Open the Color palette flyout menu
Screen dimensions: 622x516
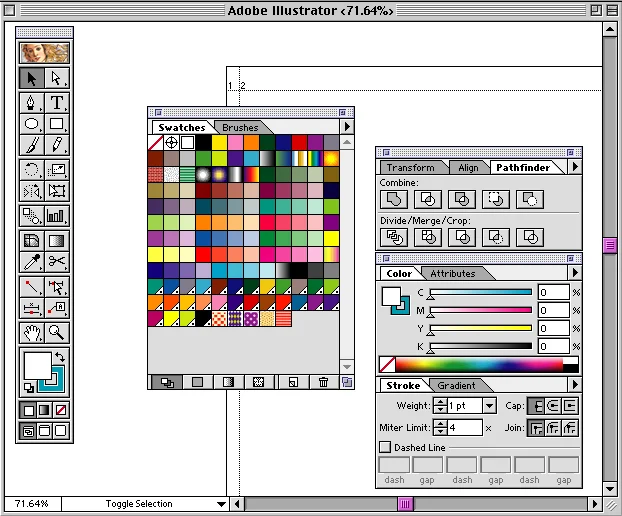click(x=575, y=272)
